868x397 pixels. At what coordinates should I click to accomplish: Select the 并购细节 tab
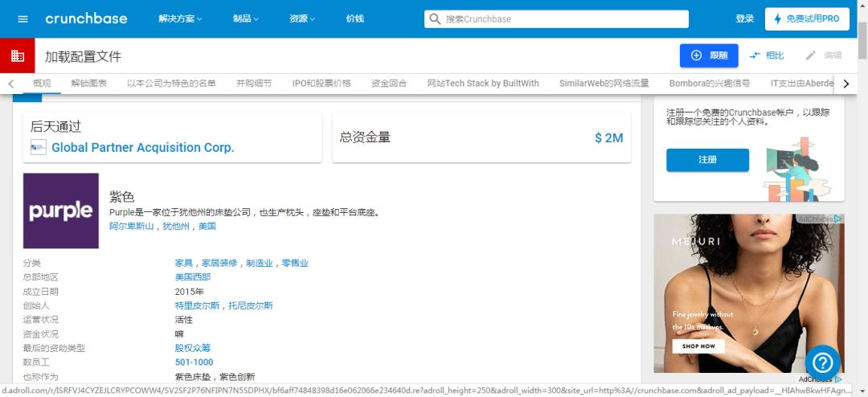[x=254, y=84]
